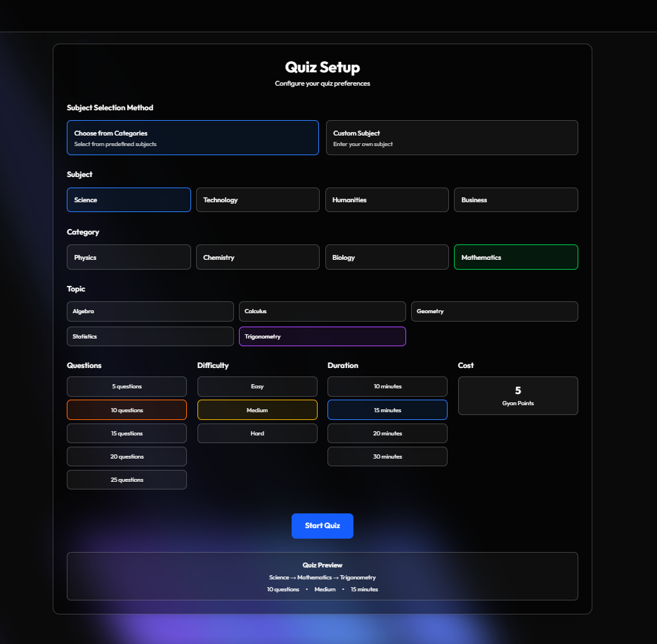Choose Hard difficulty
Image resolution: width=657 pixels, height=644 pixels.
pos(257,433)
